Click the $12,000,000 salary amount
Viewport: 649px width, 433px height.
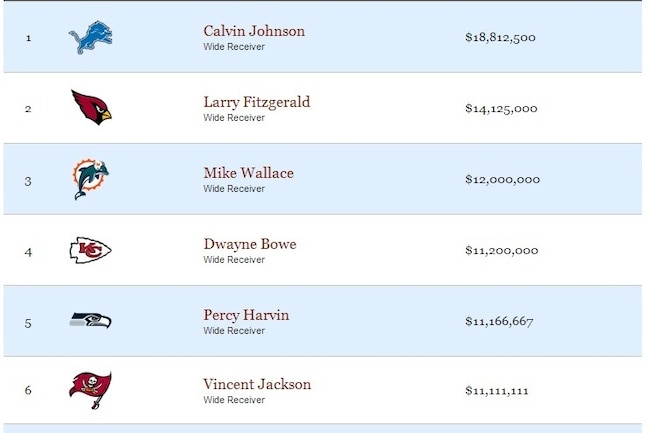(502, 179)
